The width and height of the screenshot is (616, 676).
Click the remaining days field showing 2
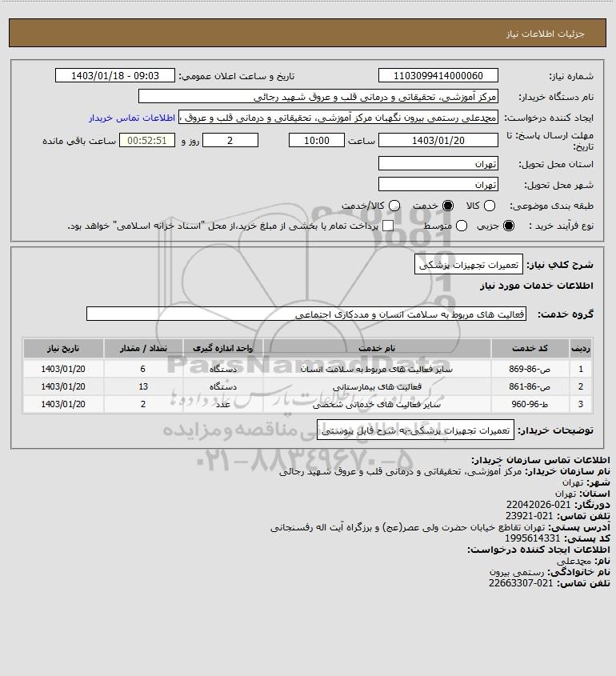(230, 140)
